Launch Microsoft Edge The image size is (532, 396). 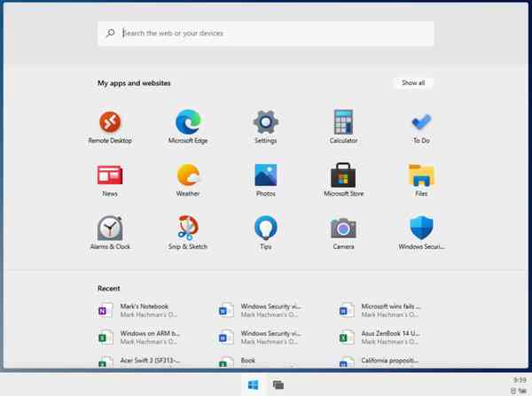pyautogui.click(x=188, y=128)
